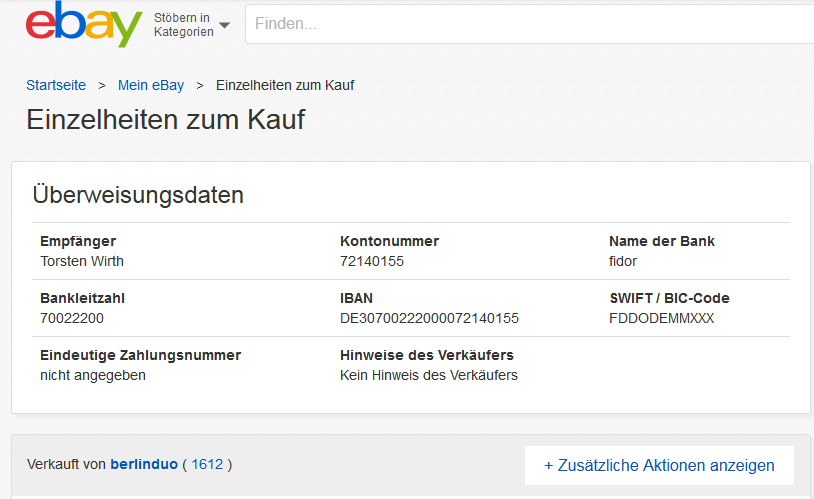
Task: Select the Einzelheiten zum Kauf breadcrumb text
Action: 285,85
